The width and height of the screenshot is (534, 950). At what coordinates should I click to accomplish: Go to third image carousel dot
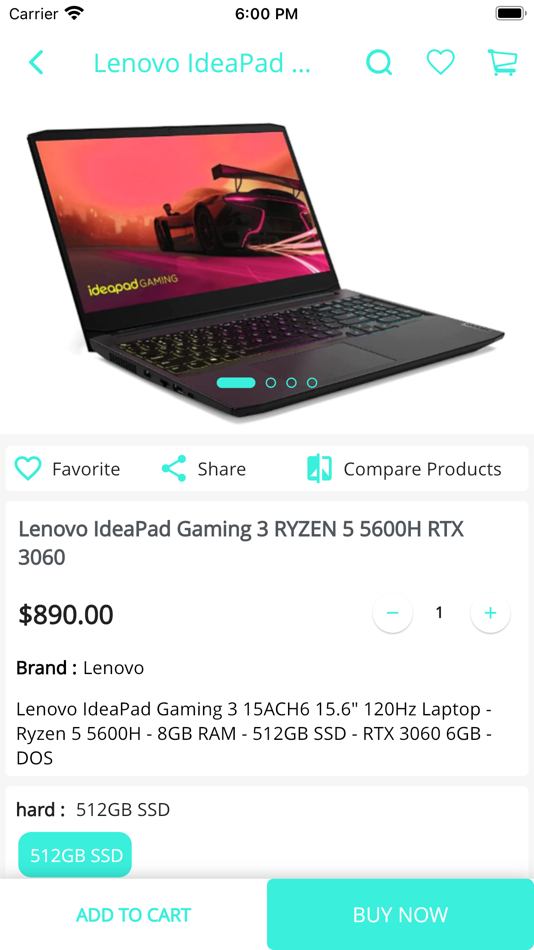coord(292,382)
